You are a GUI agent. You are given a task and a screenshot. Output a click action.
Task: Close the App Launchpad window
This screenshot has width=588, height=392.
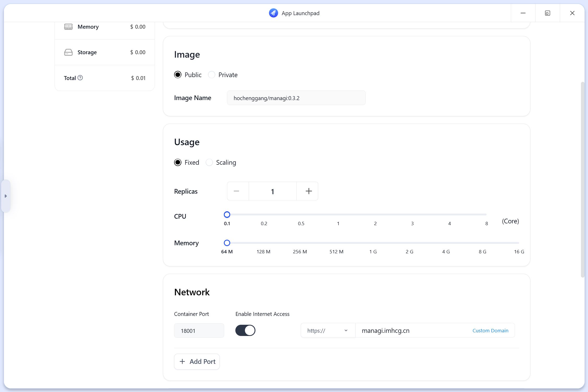pos(572,13)
